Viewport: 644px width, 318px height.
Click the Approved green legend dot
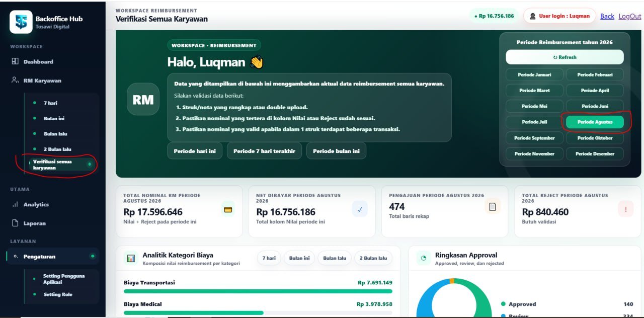[503, 304]
